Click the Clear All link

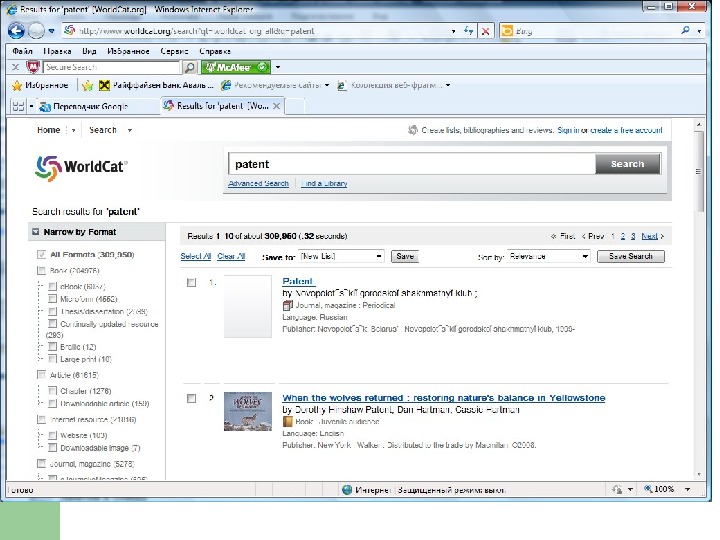tap(231, 256)
